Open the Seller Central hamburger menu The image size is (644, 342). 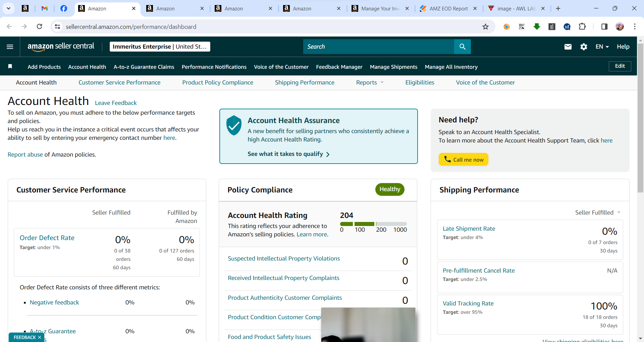(x=10, y=47)
